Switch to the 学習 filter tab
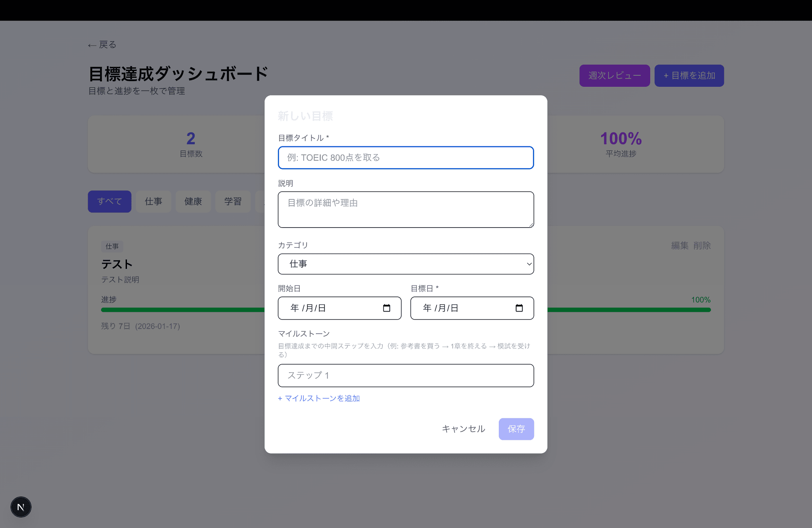Screen dimensions: 812x528 point(233,201)
